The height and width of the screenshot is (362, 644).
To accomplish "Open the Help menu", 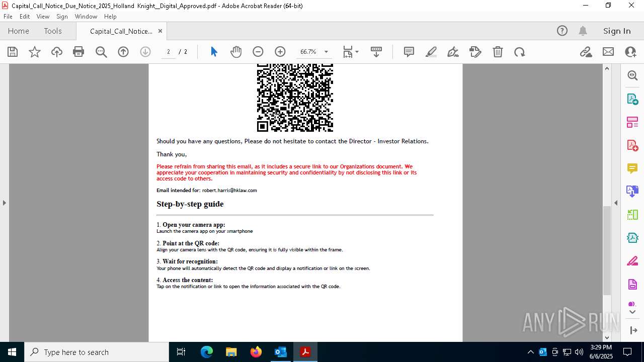I will point(110,16).
